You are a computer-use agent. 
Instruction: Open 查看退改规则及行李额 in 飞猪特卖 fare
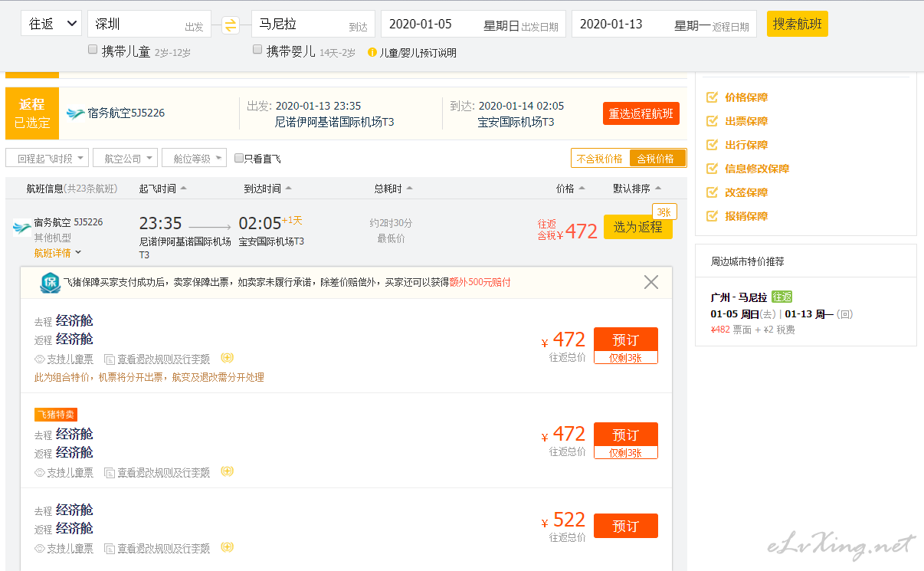point(163,473)
